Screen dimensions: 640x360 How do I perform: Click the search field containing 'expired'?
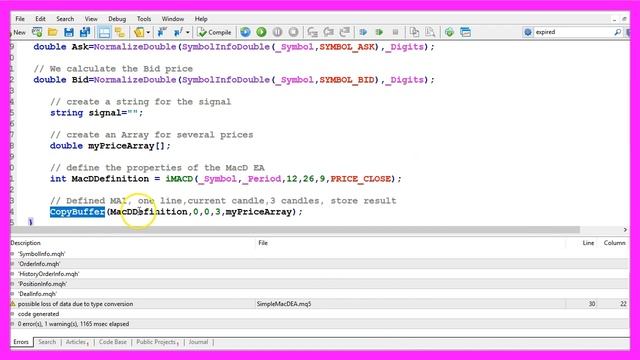[573, 32]
